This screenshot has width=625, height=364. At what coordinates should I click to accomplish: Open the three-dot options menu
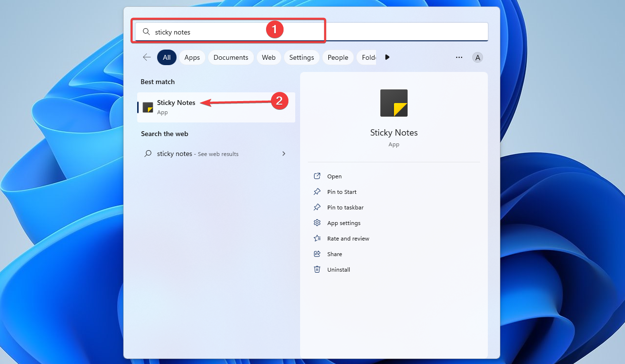click(459, 57)
